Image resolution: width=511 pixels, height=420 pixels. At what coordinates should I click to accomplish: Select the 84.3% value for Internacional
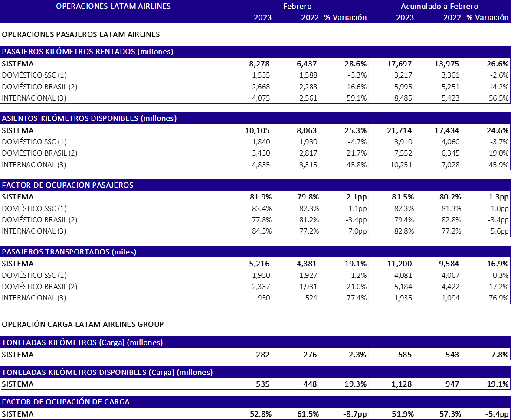click(262, 231)
